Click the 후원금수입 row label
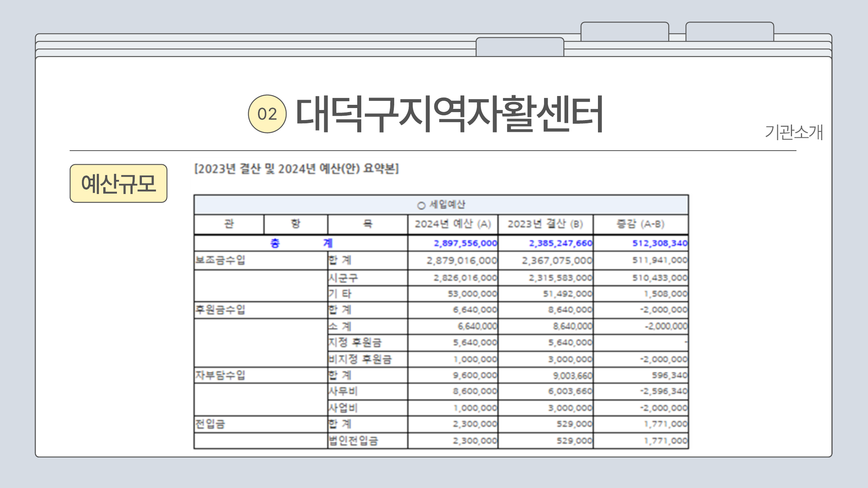Image resolution: width=868 pixels, height=488 pixels. (x=220, y=310)
